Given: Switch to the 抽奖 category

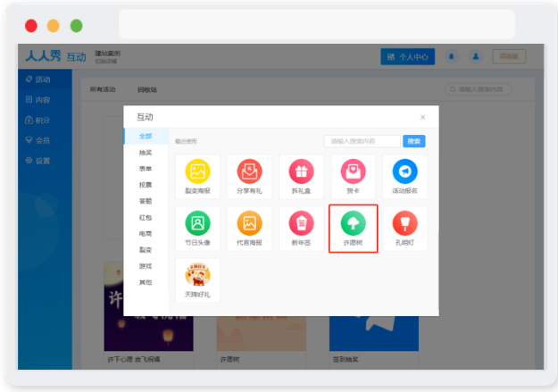Looking at the screenshot, I should tap(146, 153).
